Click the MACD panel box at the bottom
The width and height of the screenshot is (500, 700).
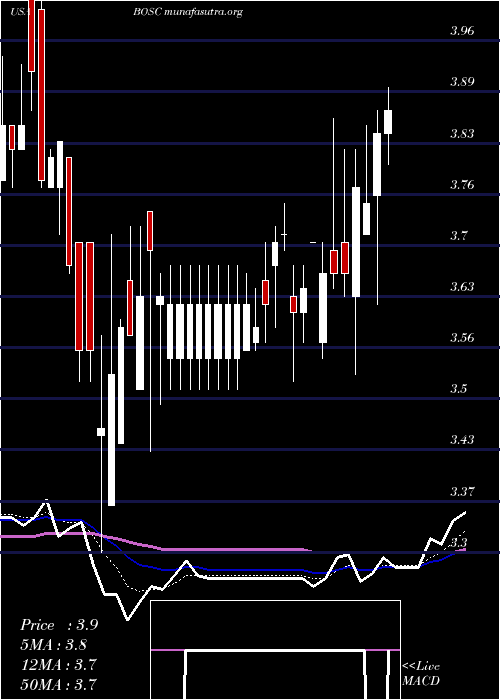275,650
